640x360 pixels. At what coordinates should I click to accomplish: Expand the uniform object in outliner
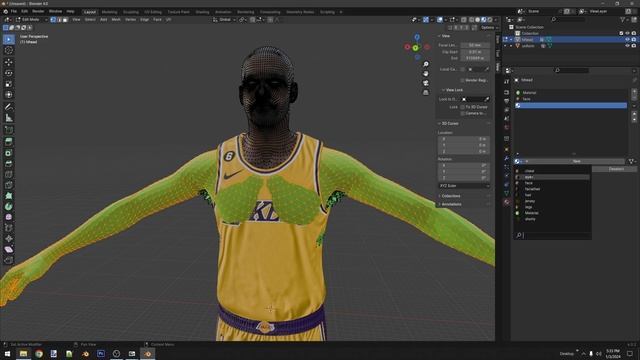point(511,46)
